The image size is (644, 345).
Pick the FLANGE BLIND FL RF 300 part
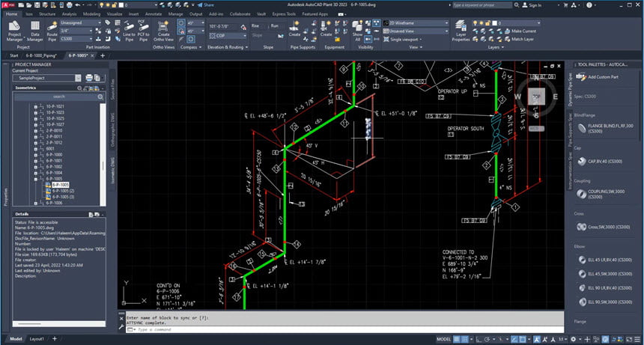[605, 129]
